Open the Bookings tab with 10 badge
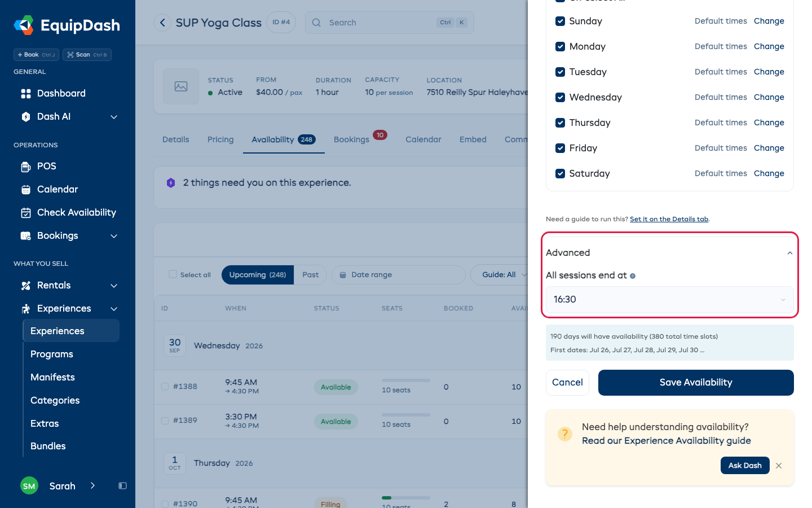Screen dimensions: 812x508 click(360, 139)
